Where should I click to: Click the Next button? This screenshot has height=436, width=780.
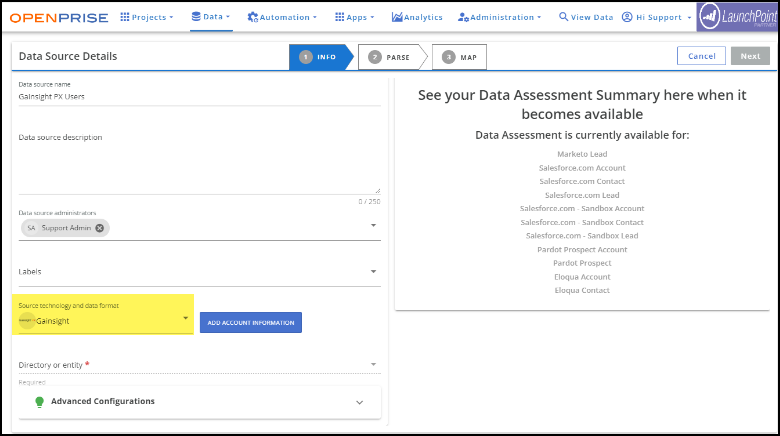pyautogui.click(x=750, y=56)
